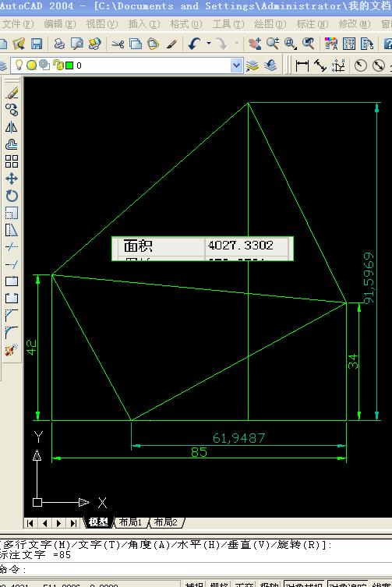Select the Ordinate Dimension tool
This screenshot has height=587, width=392.
[338, 65]
